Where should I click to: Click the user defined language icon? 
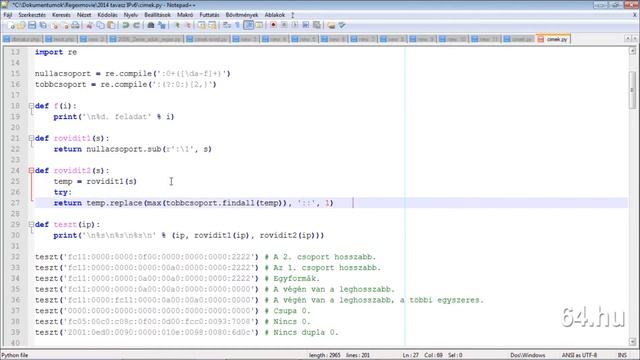[259, 25]
